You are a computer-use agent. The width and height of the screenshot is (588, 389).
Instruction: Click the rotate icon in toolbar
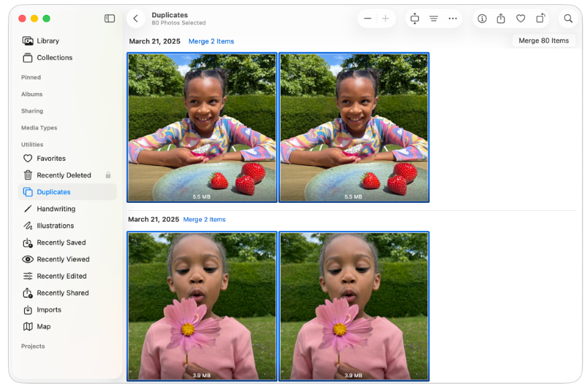pos(541,18)
